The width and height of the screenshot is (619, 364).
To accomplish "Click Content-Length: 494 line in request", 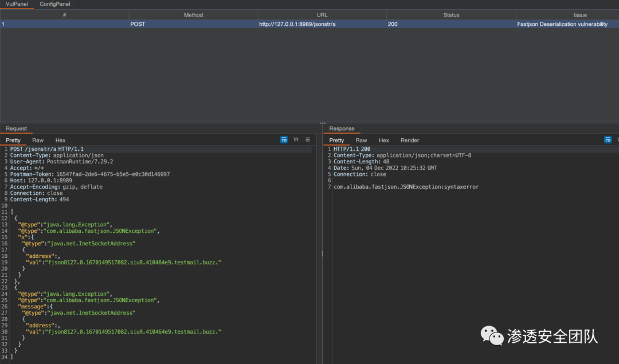I will [x=40, y=199].
